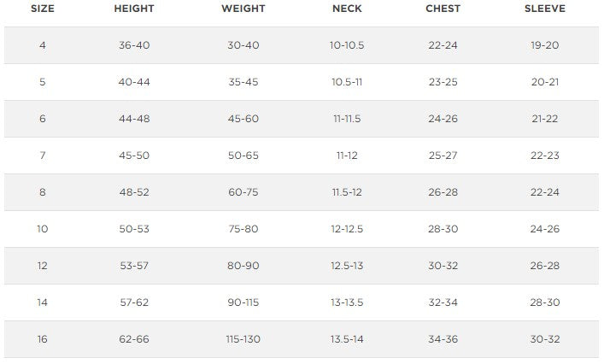Click the NECK column header
This screenshot has width=604, height=364.
347,9
